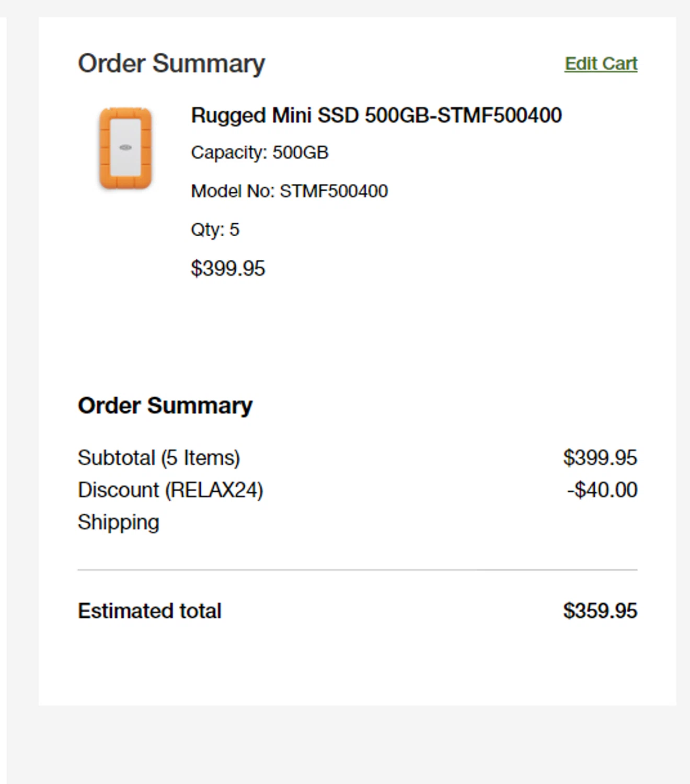
Task: Click the $359.95 estimated total amount
Action: pyautogui.click(x=600, y=611)
